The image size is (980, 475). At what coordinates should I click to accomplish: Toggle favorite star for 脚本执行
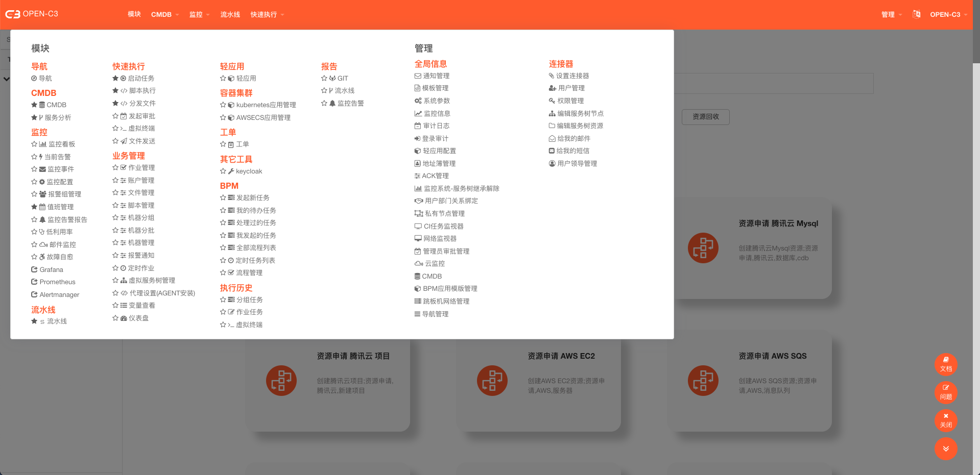115,90
